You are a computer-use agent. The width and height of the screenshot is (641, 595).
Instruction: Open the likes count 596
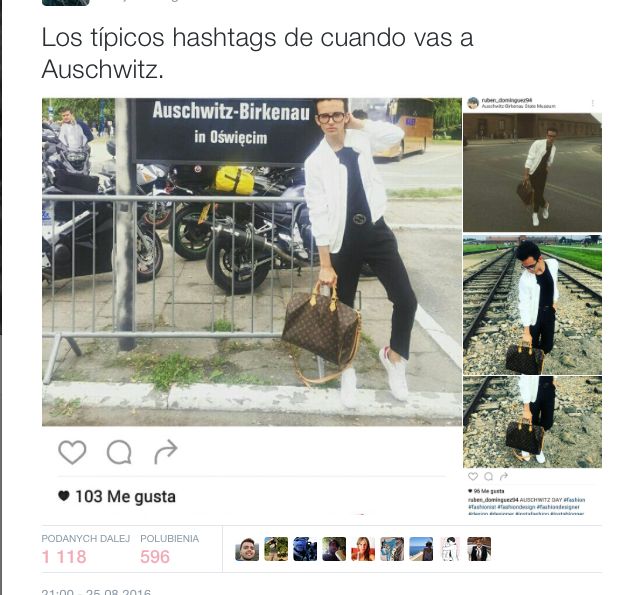tap(155, 557)
